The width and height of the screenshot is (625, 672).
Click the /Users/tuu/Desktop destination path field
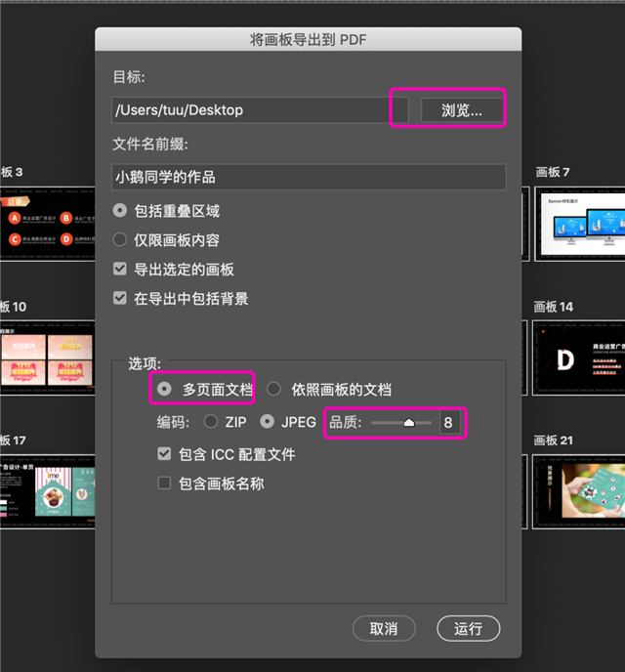pos(260,110)
